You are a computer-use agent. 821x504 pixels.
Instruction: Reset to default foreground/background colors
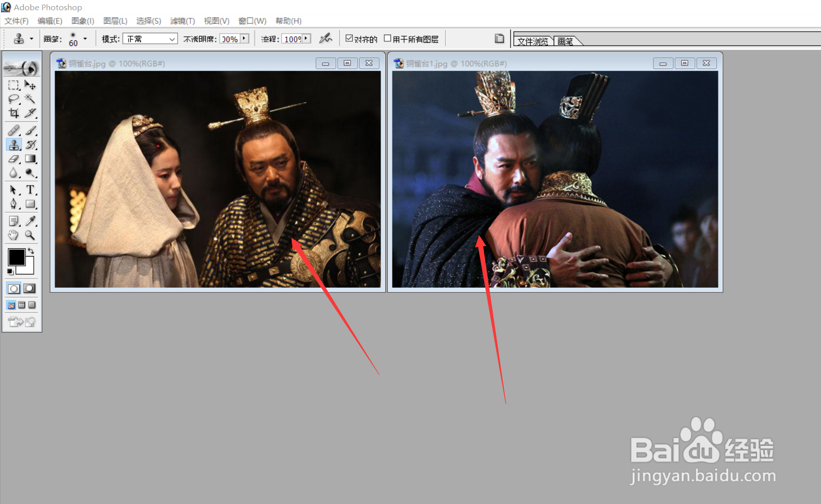coord(10,272)
